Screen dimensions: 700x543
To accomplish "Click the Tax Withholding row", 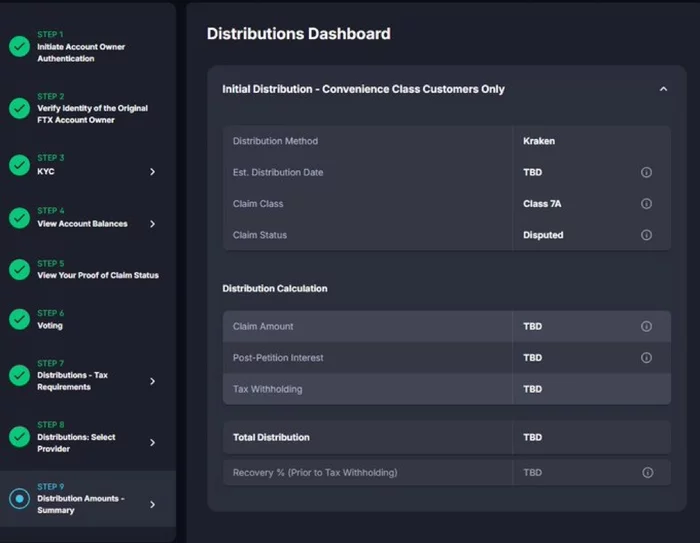I will (x=446, y=389).
